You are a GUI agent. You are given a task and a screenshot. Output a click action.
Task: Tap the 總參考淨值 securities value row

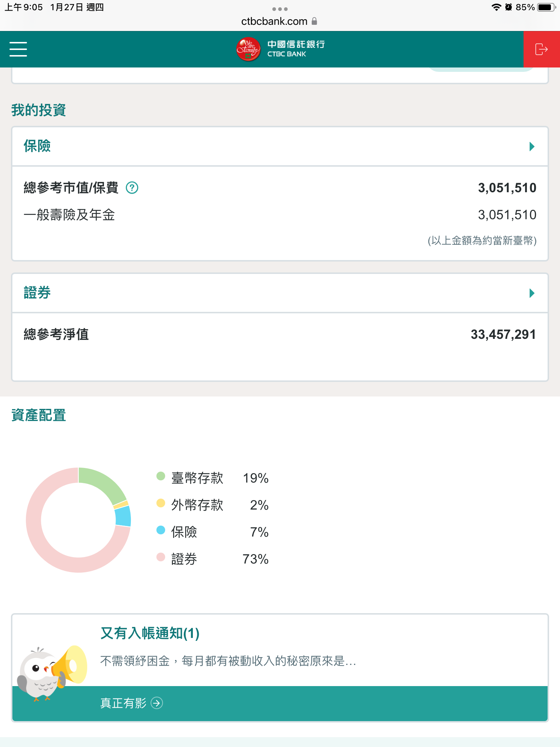pyautogui.click(x=280, y=334)
